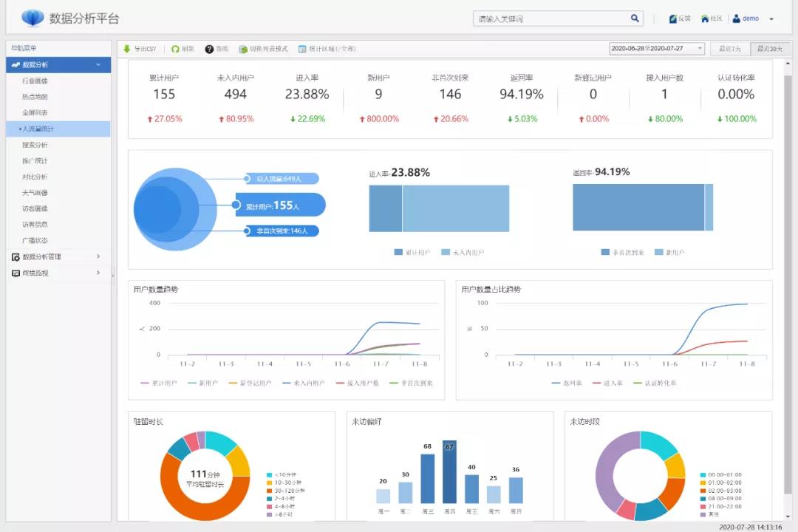Click the timestamp 2020-07-28 14:13:16
798x532 pixels.
[750, 528]
